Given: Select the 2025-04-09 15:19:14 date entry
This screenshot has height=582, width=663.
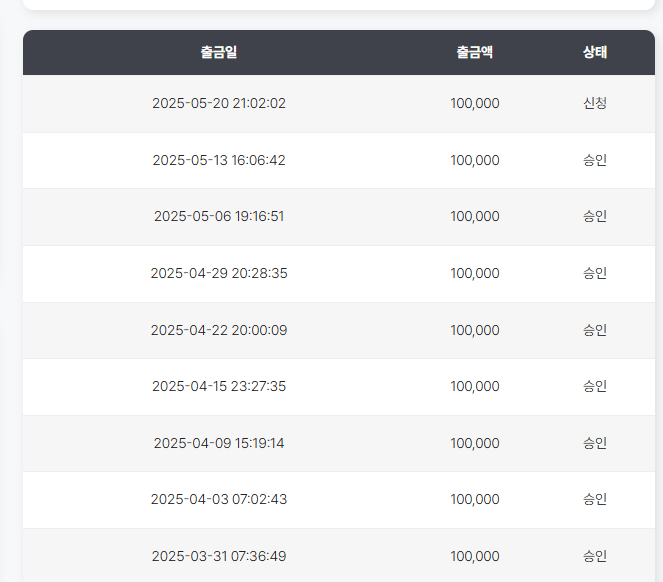Looking at the screenshot, I should click(219, 443).
